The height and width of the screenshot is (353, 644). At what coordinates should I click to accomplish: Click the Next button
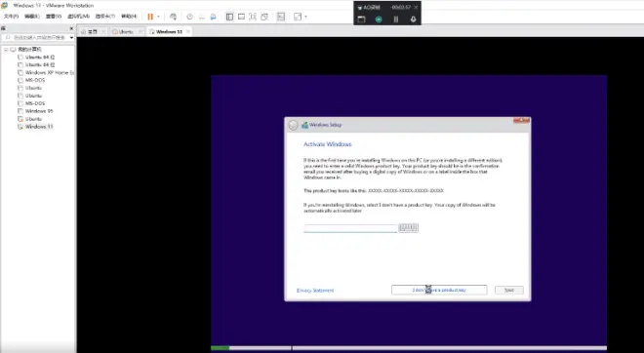click(509, 290)
